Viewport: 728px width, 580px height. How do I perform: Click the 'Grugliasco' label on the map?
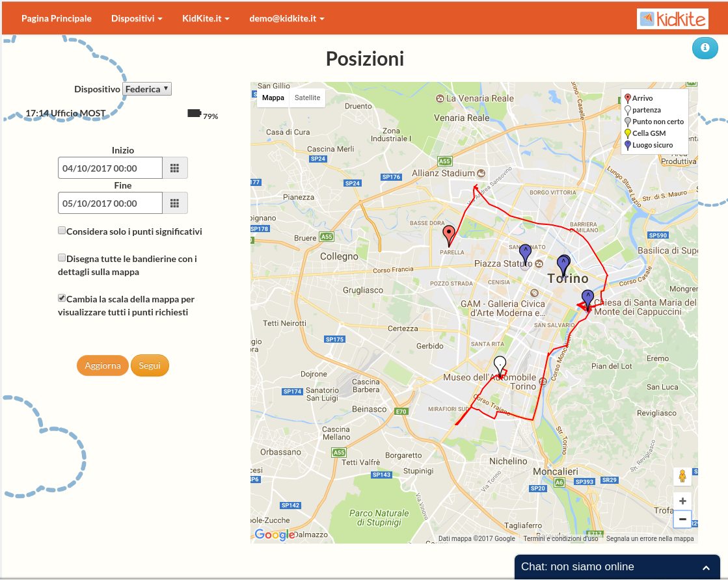363,290
